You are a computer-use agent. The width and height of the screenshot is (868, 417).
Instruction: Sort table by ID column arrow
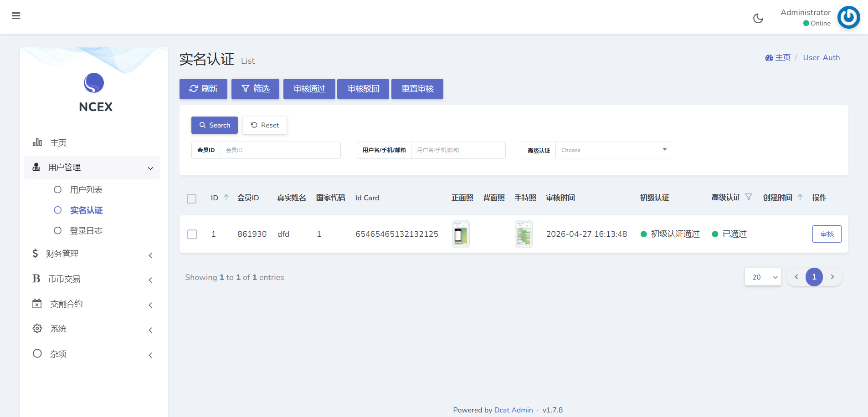[226, 198]
